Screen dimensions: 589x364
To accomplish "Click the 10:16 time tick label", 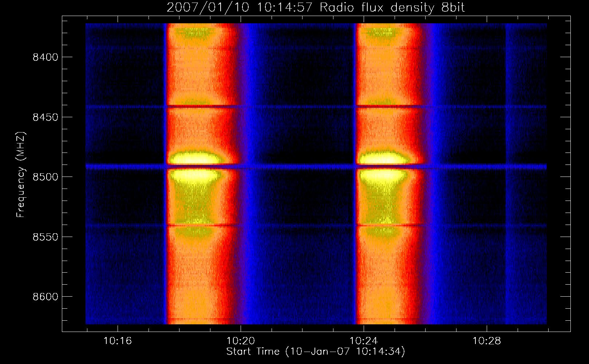I will point(118,341).
